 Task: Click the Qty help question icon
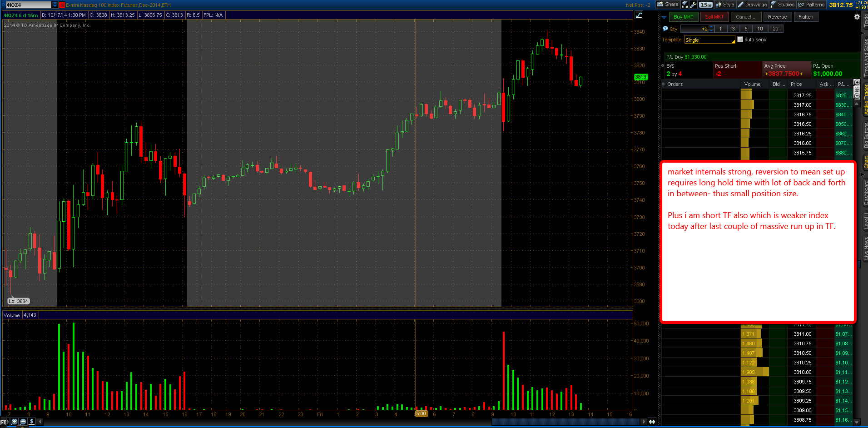pos(665,29)
